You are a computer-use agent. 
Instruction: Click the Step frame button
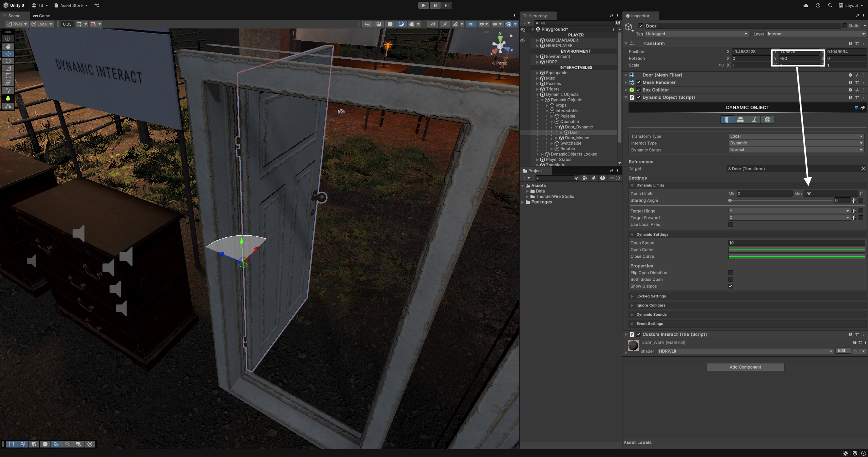pos(446,5)
